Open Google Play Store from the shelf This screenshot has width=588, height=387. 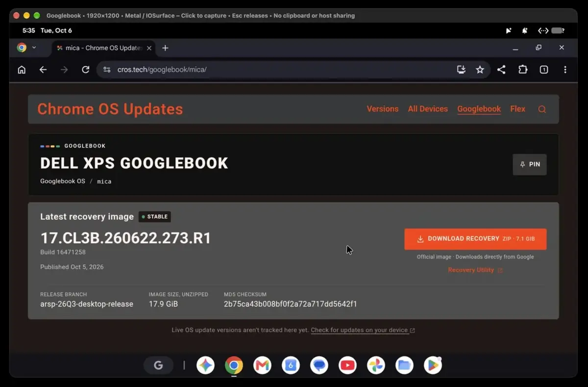click(433, 365)
